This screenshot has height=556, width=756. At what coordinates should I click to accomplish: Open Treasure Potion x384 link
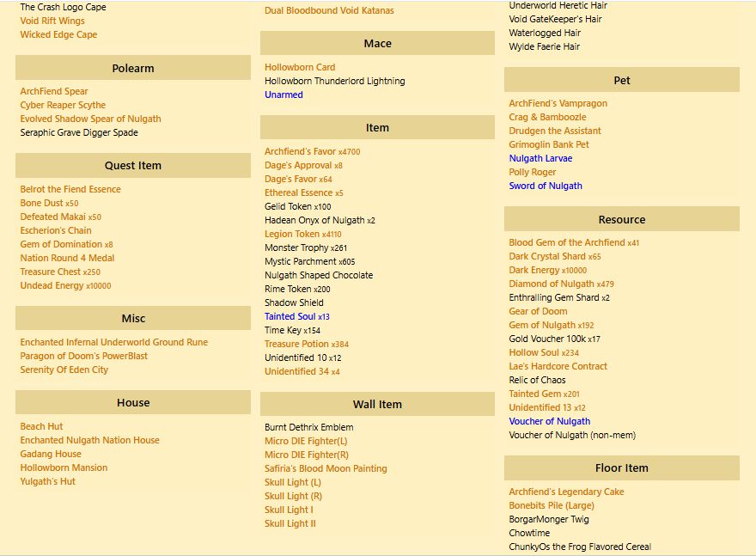point(307,344)
